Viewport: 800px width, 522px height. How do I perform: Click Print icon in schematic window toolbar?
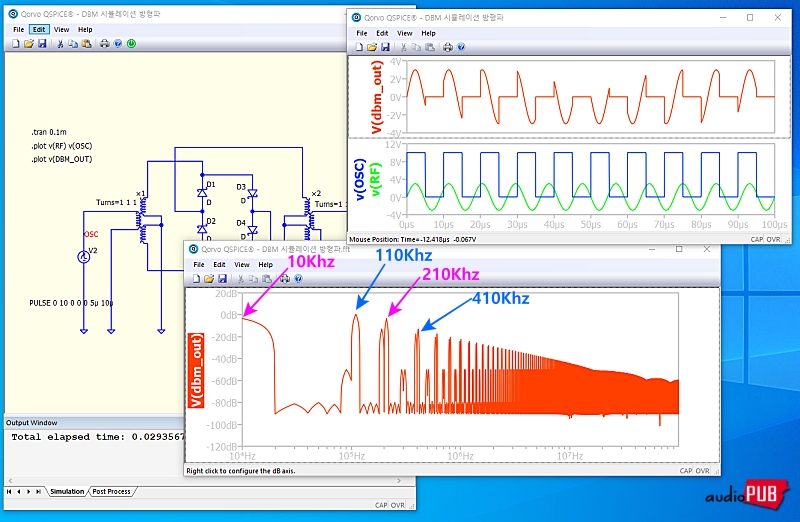coord(105,44)
